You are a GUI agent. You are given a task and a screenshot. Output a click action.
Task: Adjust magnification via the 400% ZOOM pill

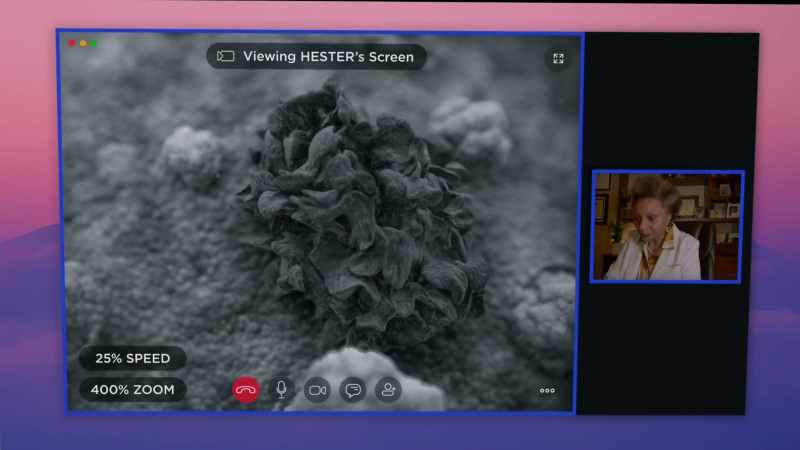[133, 390]
